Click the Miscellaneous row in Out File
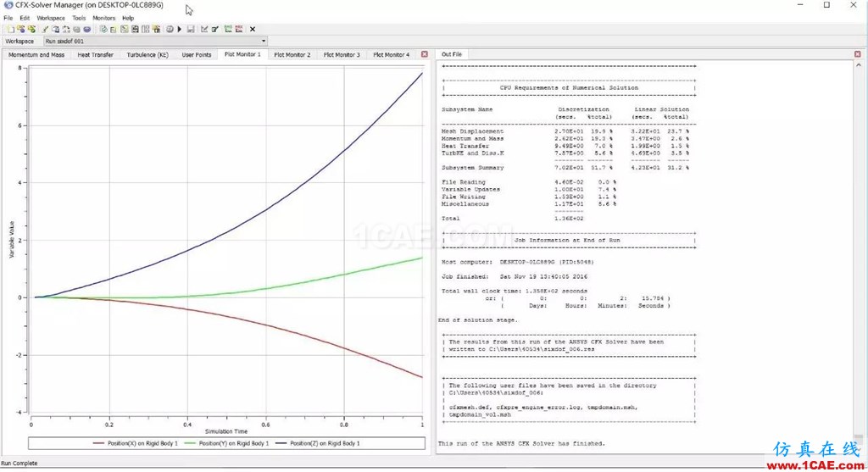 click(529, 203)
